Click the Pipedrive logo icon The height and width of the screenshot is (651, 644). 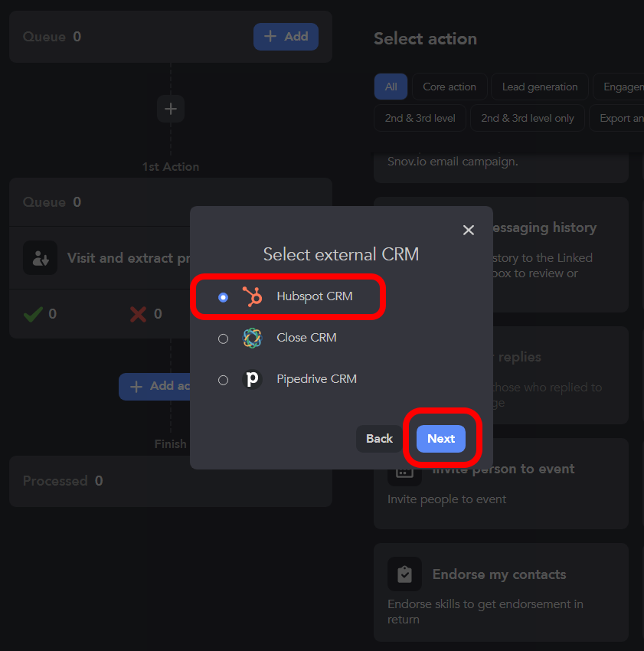252,379
